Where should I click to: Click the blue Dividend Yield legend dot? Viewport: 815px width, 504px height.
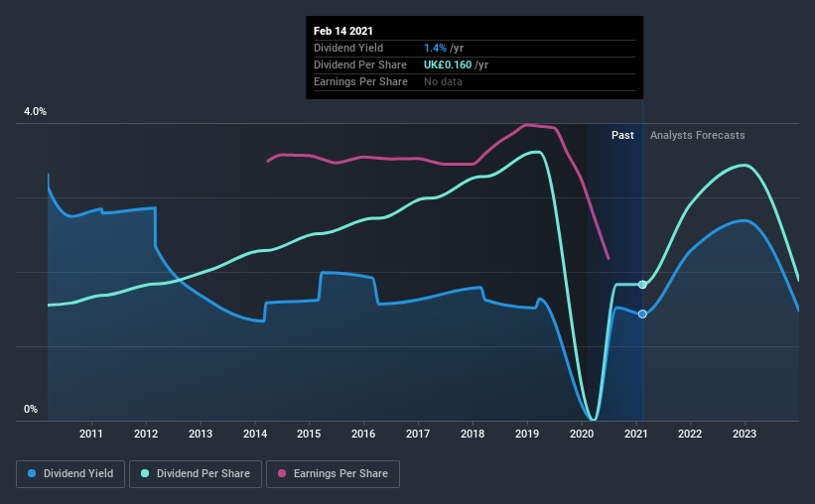[x=32, y=473]
